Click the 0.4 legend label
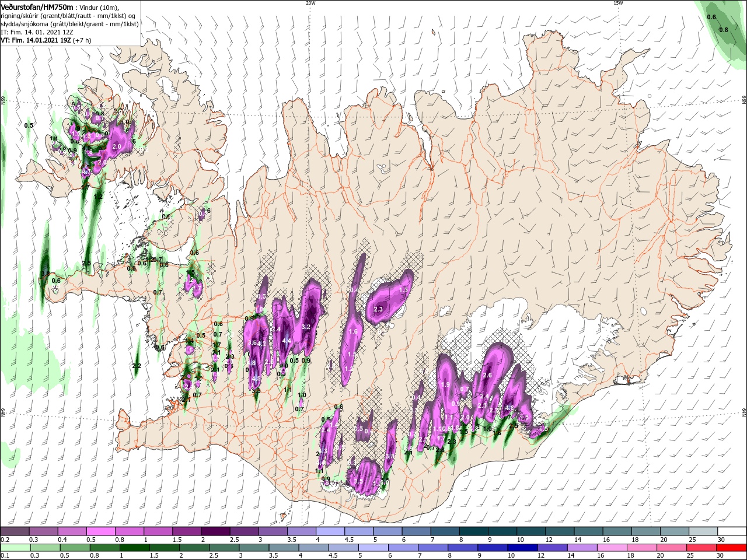 coord(62,540)
